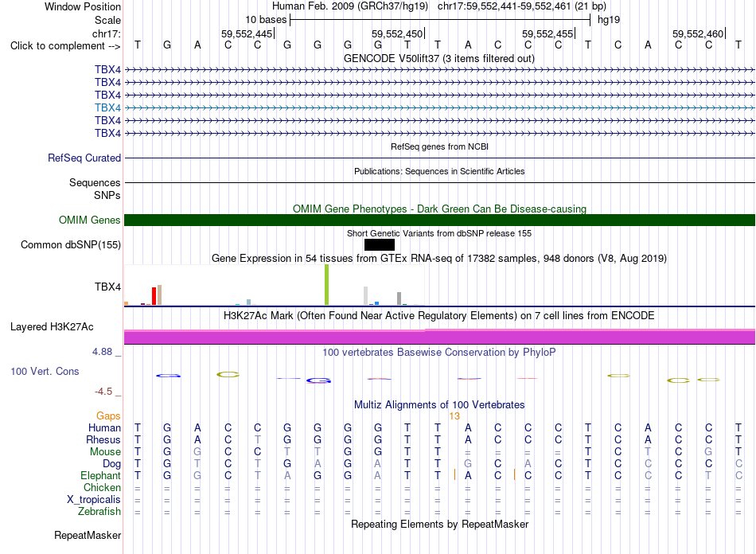Click the Common dbSNP(155) track label
This screenshot has height=554, width=756.
[71, 245]
